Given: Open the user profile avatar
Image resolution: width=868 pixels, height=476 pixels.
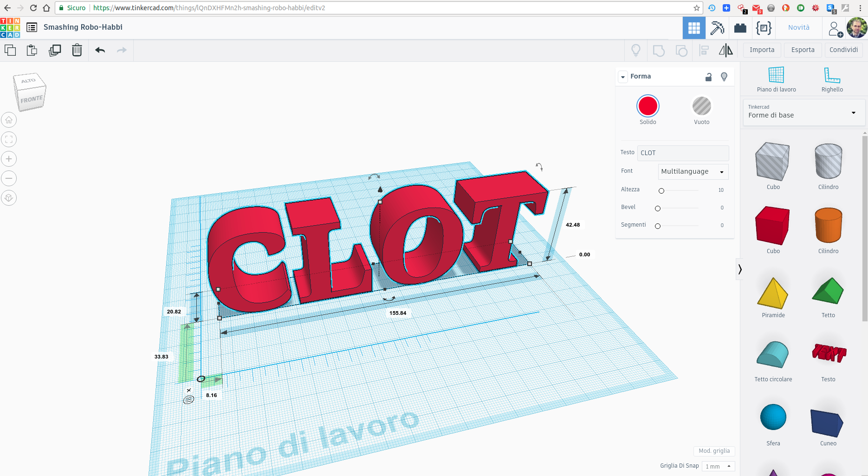Looking at the screenshot, I should coord(857,28).
